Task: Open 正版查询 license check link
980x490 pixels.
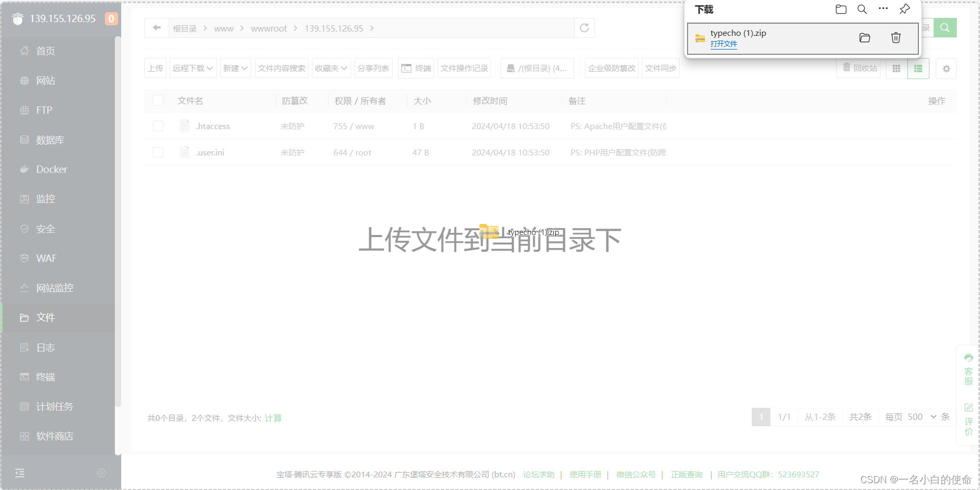Action: coord(687,475)
